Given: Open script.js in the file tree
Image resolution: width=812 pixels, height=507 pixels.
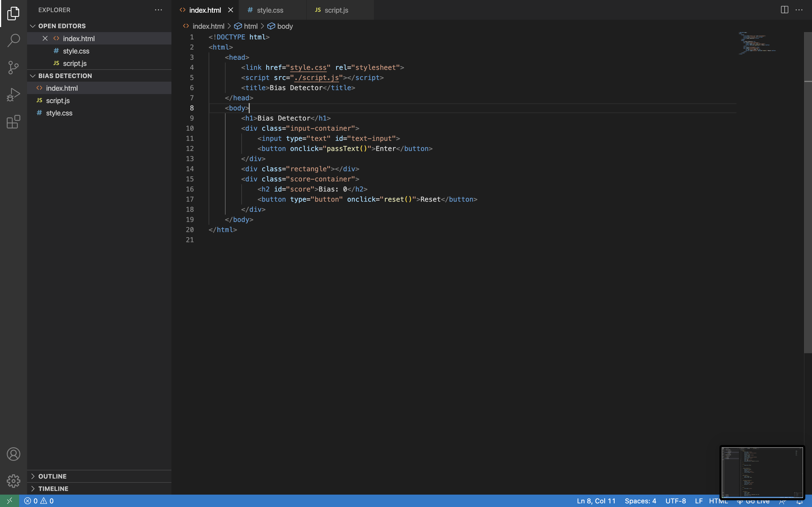Looking at the screenshot, I should pos(58,101).
